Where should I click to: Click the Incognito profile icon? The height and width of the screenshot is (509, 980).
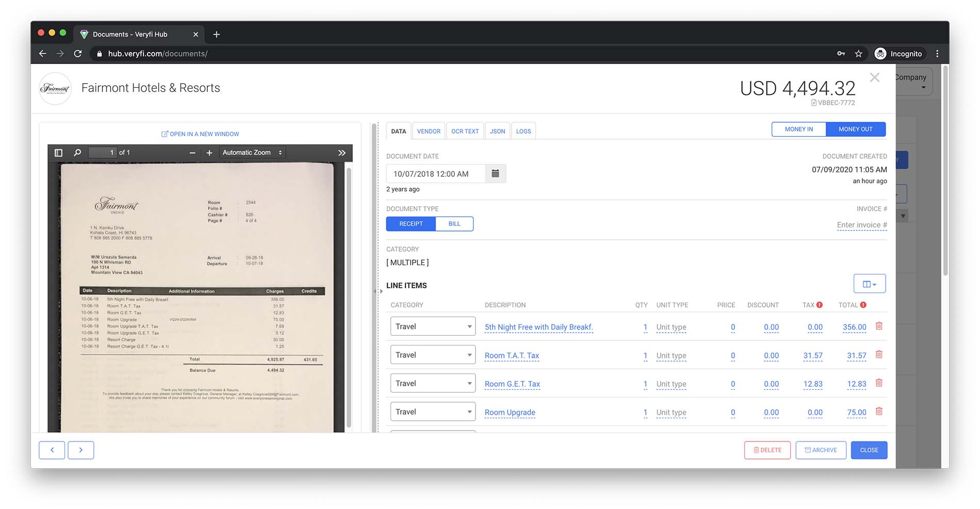[x=880, y=54]
